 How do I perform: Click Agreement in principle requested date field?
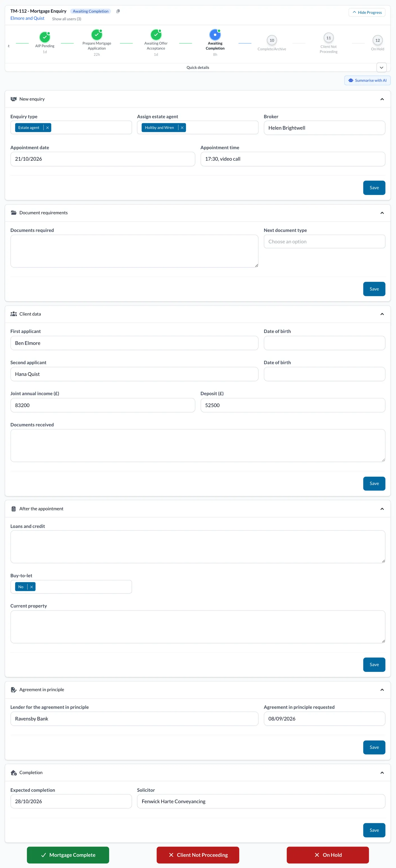[x=324, y=719]
